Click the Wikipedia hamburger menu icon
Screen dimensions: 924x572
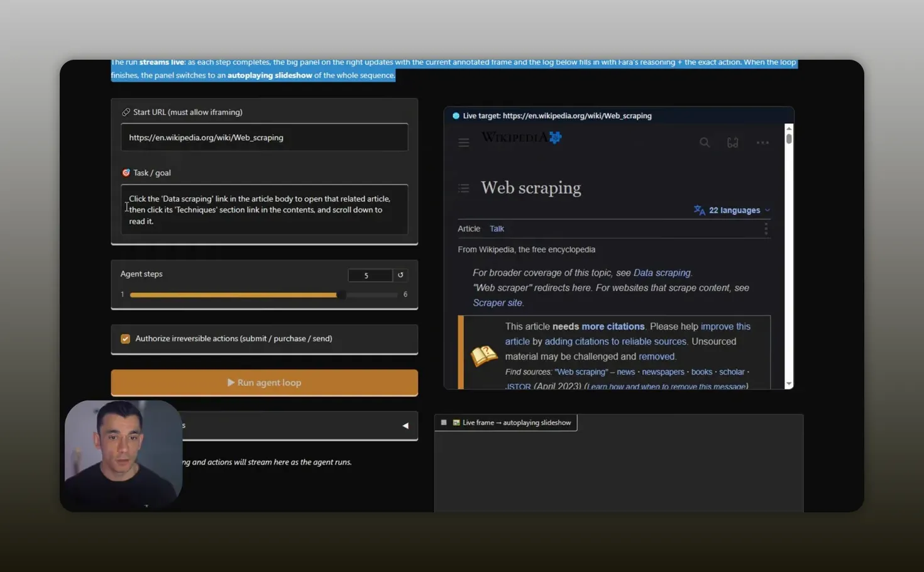point(464,143)
